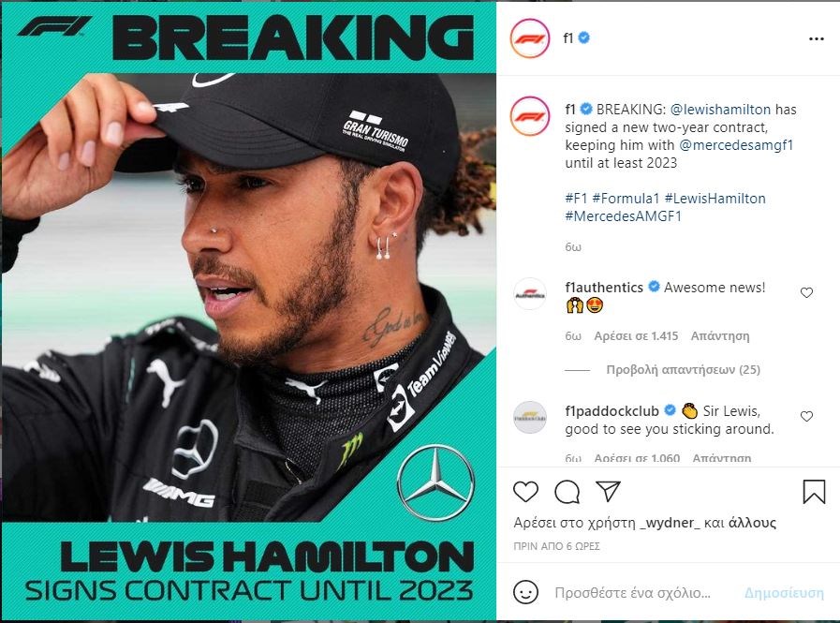Click the Δημοσίευση post button
840x623 pixels.
point(785,593)
